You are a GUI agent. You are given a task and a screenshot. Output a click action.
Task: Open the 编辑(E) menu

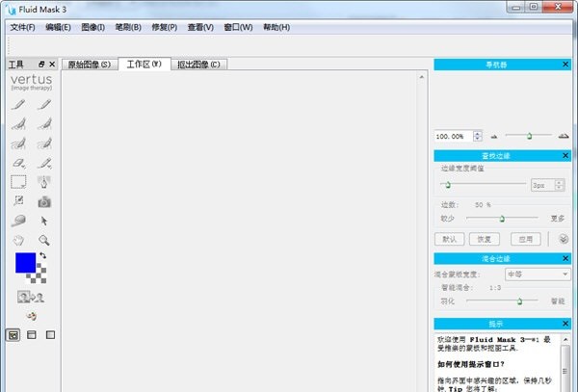(58, 27)
